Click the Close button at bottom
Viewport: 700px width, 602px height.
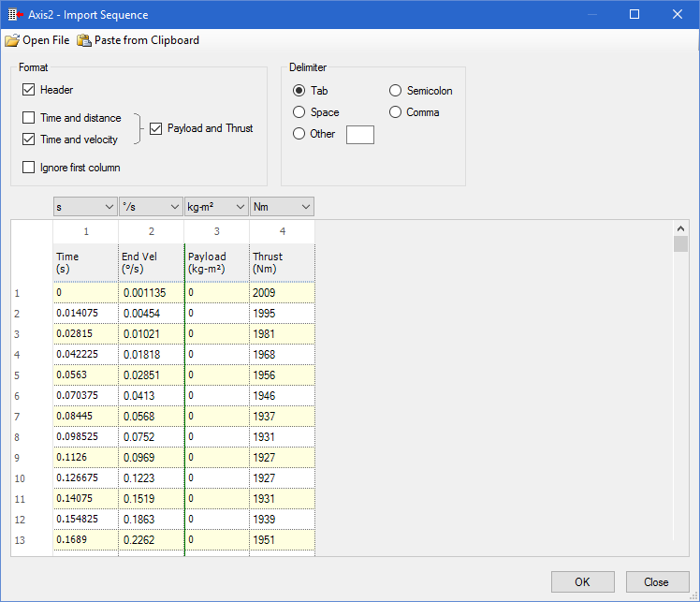click(x=657, y=581)
